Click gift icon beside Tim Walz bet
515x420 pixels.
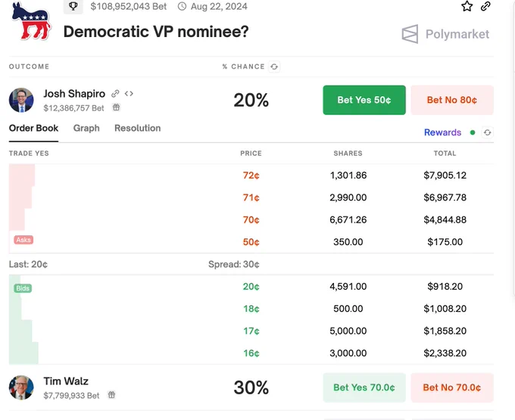111,395
